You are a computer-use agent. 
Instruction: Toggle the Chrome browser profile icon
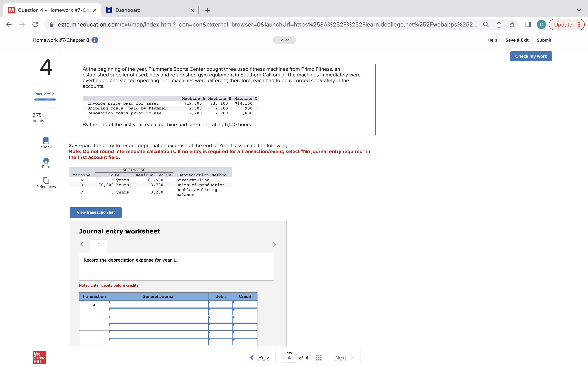tap(541, 24)
